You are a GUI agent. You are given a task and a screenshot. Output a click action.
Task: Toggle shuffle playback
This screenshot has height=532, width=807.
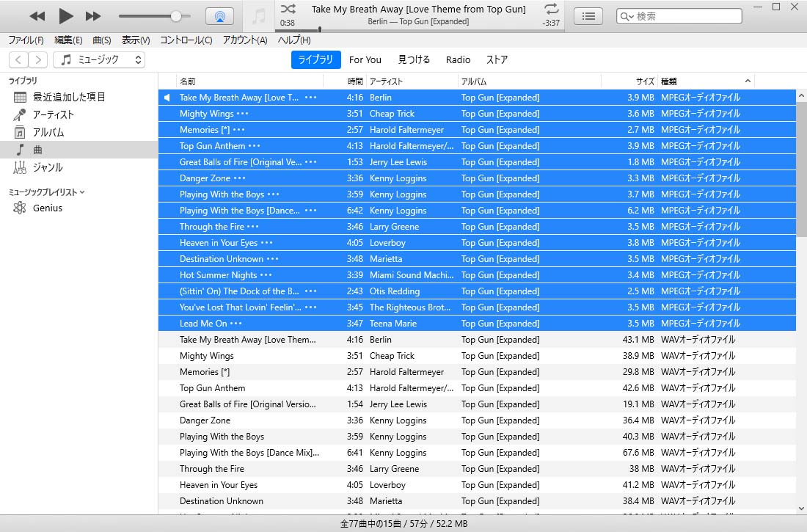[288, 9]
